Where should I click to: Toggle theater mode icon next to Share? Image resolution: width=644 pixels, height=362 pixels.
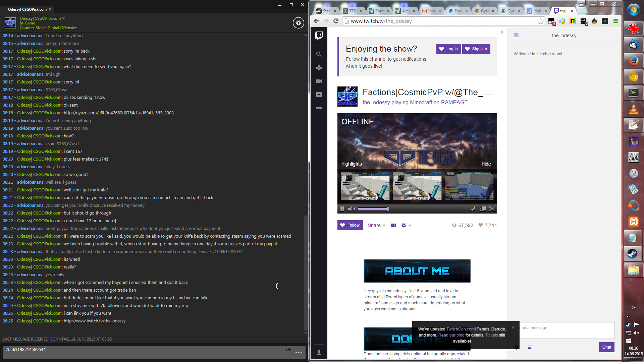(393, 225)
